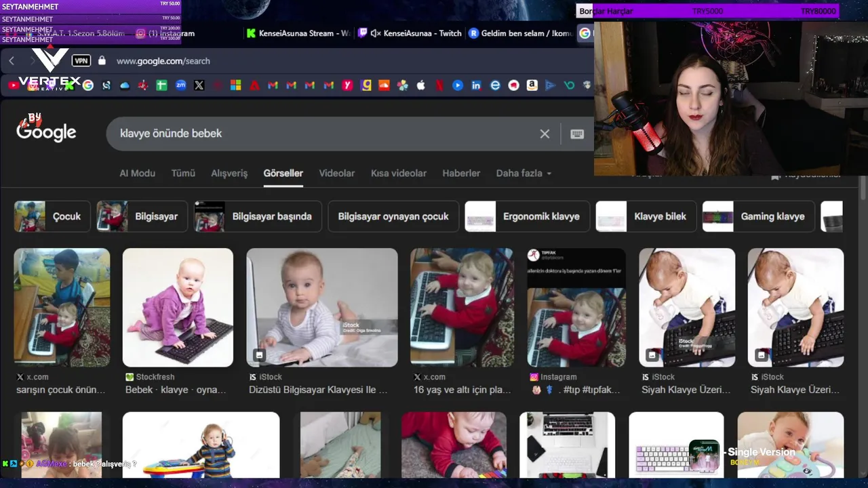Click the address bar URL
This screenshot has height=488, width=868.
point(163,61)
